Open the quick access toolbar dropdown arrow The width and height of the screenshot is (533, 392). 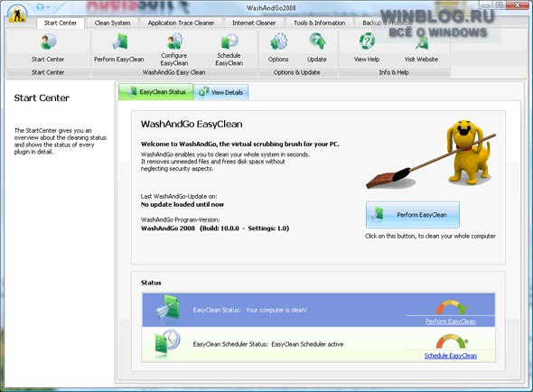48,7
